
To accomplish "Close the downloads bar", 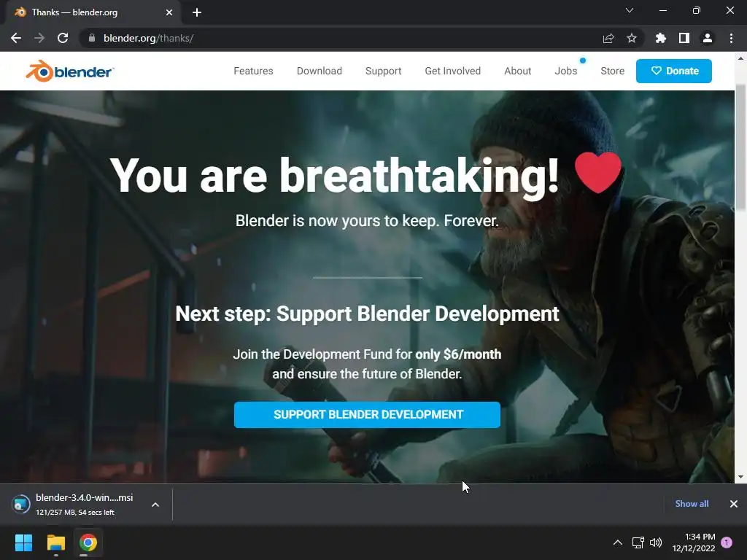I will 734,504.
